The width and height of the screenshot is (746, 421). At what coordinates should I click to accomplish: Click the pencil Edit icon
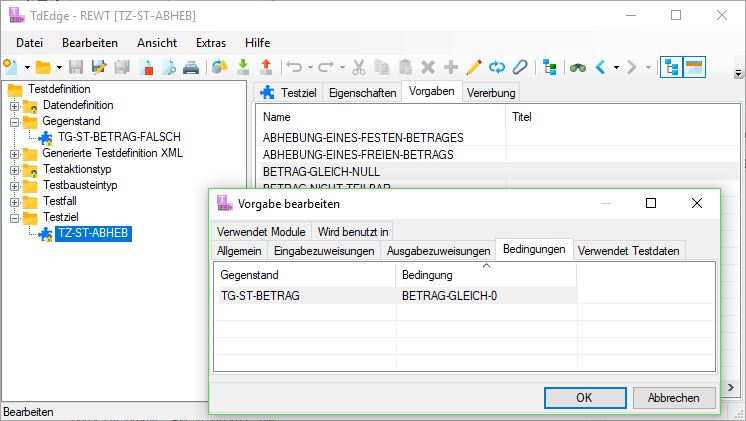473,68
